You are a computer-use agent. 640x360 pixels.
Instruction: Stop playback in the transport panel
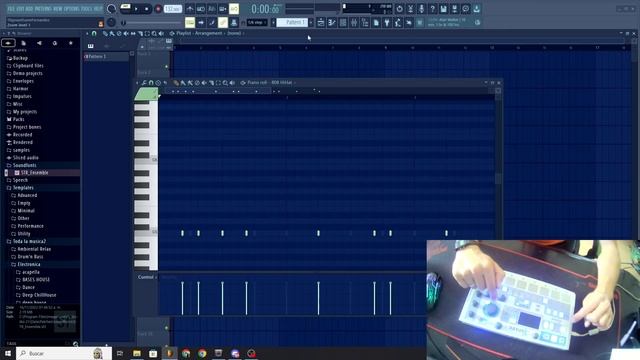point(147,9)
